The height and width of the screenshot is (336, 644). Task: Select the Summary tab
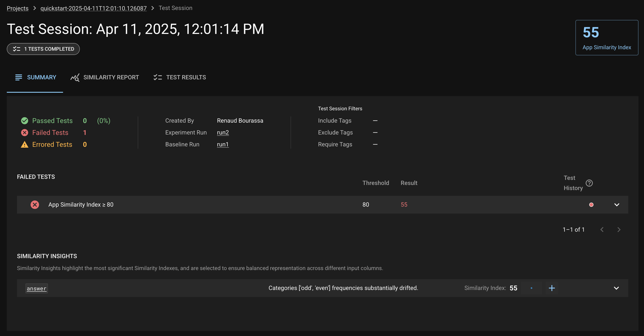(35, 77)
